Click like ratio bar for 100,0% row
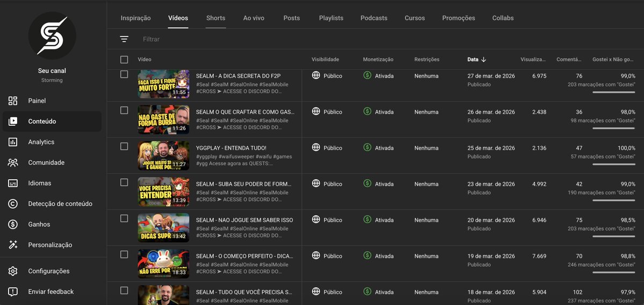The image size is (644, 305). pos(613,164)
